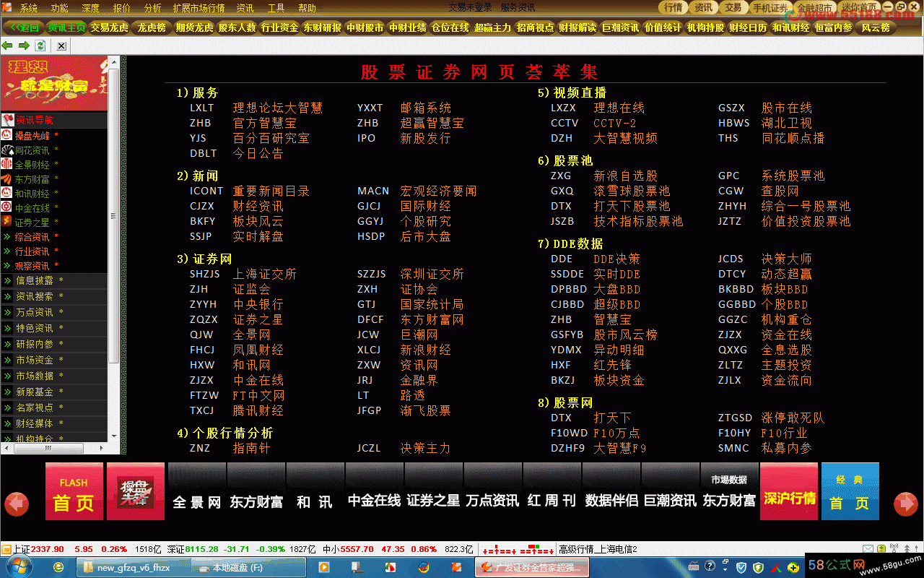924x578 pixels.
Task: Select the 龙虎榜 toolbar tab
Action: pyautogui.click(x=152, y=27)
